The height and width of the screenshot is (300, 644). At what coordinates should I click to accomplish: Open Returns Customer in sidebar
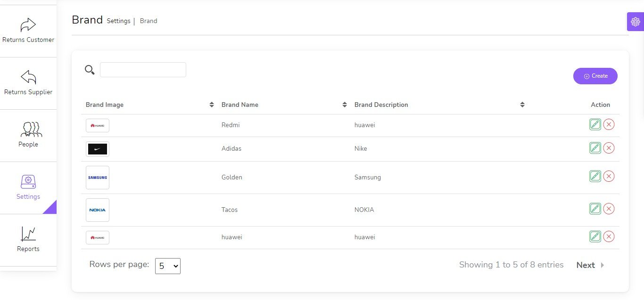point(28,31)
